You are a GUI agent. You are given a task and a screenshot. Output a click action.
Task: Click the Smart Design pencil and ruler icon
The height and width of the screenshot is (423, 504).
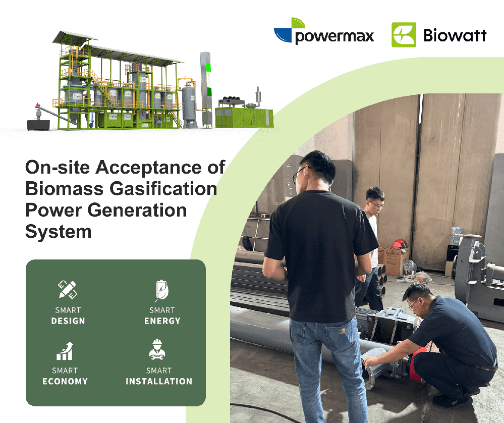[x=67, y=290]
